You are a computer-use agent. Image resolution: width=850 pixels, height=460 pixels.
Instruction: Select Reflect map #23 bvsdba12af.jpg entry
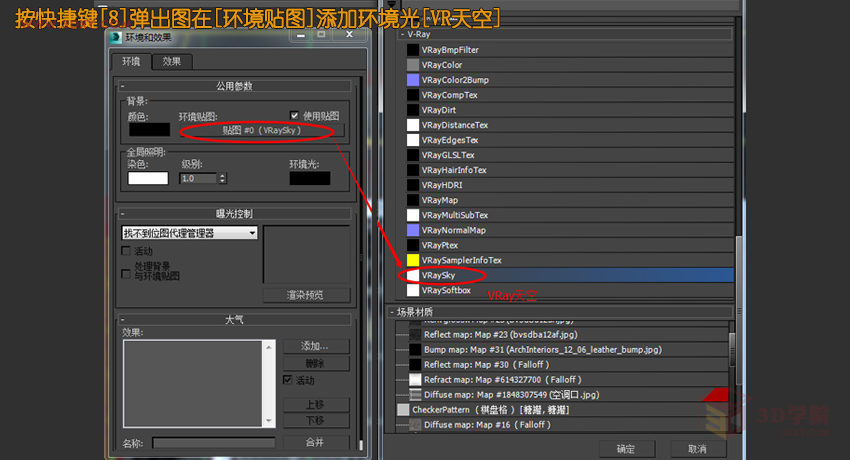click(x=562, y=335)
